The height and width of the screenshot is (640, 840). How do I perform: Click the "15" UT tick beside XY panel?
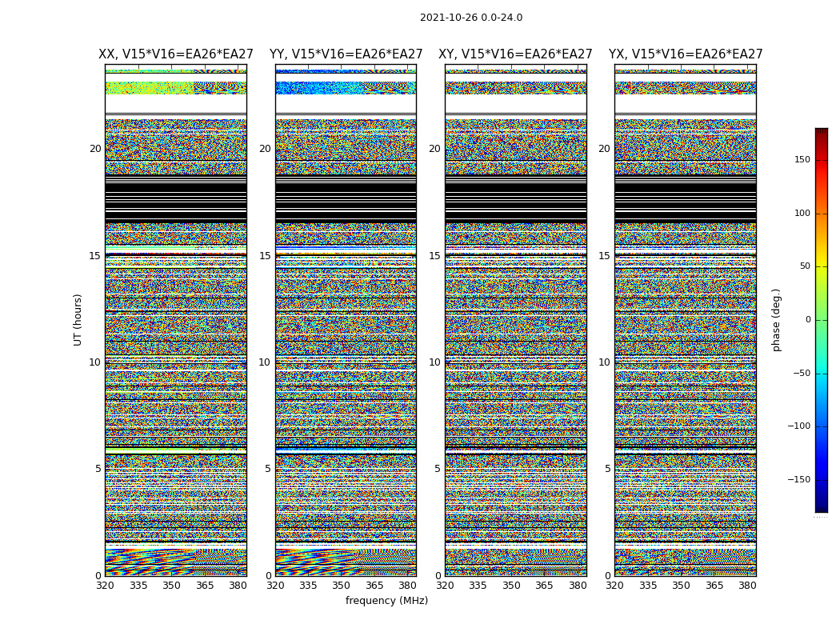[x=435, y=256]
